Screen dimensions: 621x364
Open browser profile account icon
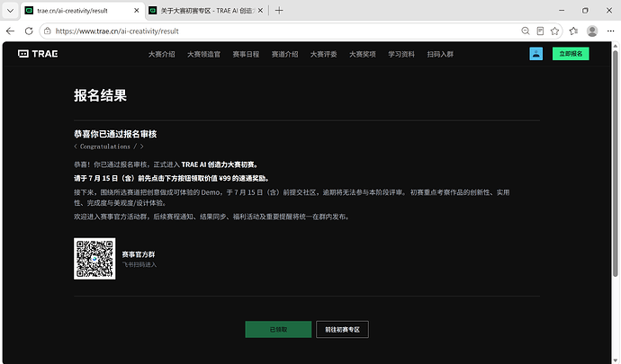tap(592, 31)
